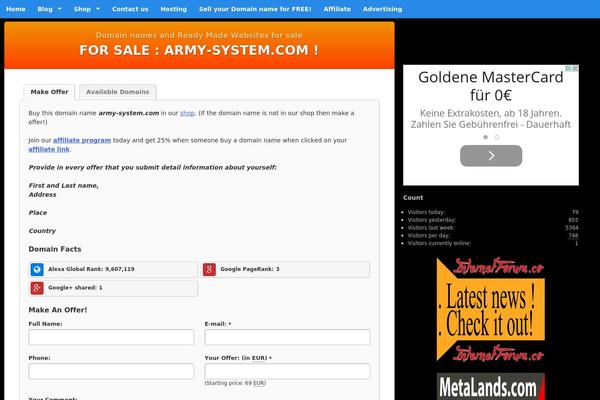Open the Affiliate menu item
The height and width of the screenshot is (400, 600).
pos(337,9)
